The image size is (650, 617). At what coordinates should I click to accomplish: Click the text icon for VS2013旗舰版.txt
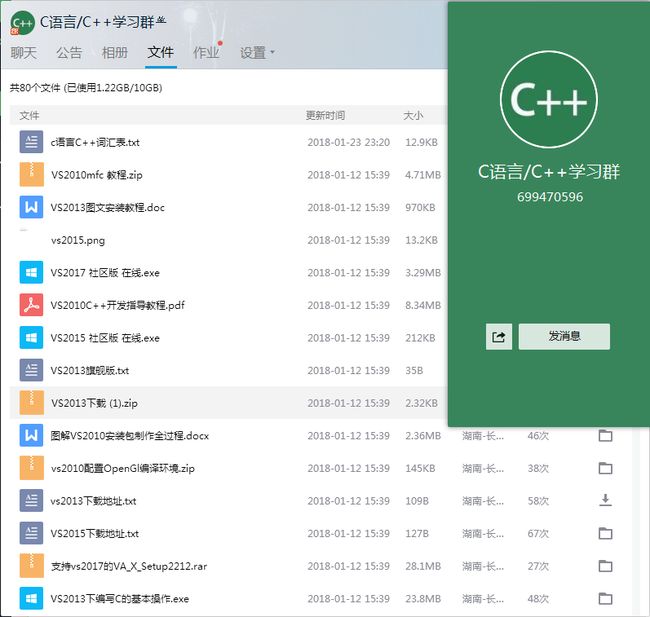(31, 370)
